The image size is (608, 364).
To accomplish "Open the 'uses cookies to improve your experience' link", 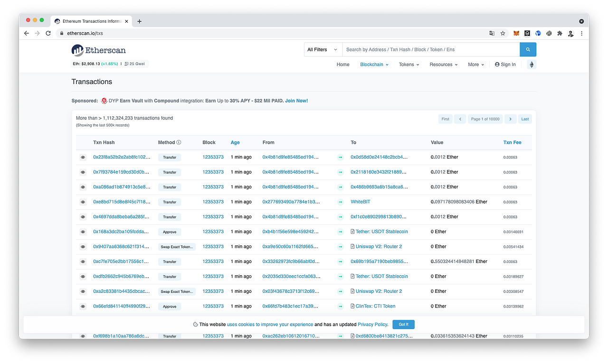I will click(270, 325).
